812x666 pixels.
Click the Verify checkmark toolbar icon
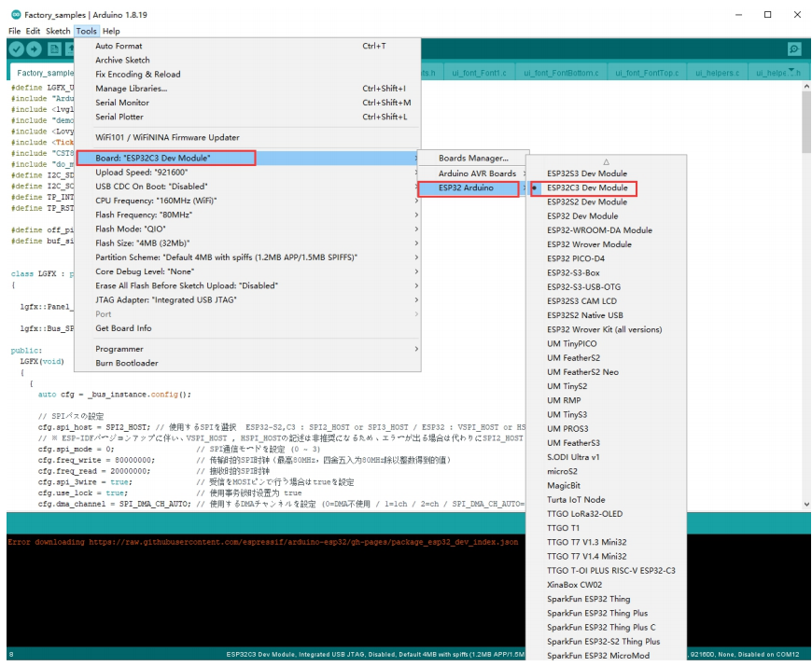(17, 49)
